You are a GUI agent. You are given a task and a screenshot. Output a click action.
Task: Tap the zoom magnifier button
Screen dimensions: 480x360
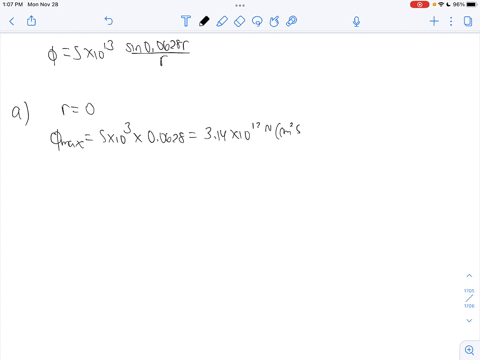(470, 350)
